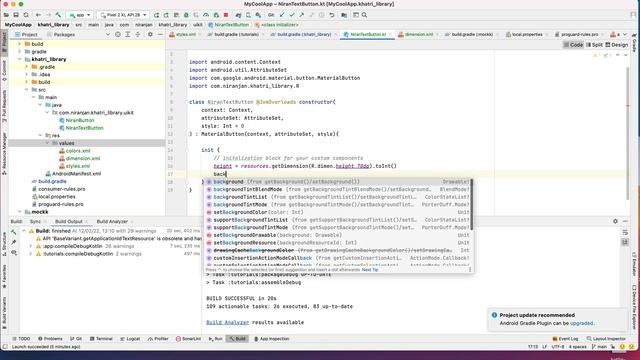The width and height of the screenshot is (640, 360).
Task: Click the completion popup scrollbar
Action: tap(471, 204)
